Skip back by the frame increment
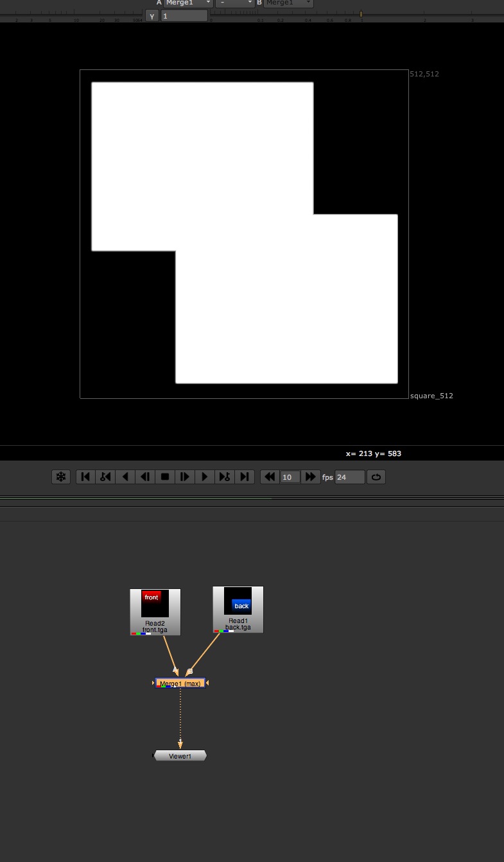The image size is (504, 862). pyautogui.click(x=270, y=477)
